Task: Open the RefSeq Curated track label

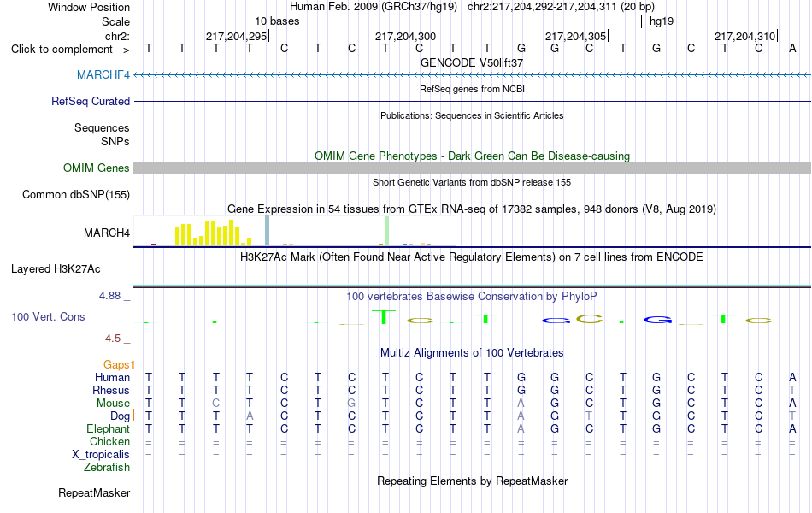Action: (x=90, y=101)
